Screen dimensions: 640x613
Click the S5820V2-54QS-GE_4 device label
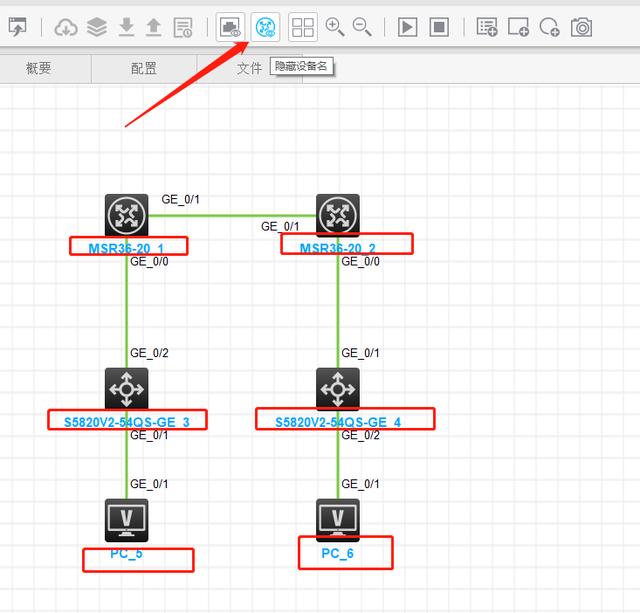[338, 422]
